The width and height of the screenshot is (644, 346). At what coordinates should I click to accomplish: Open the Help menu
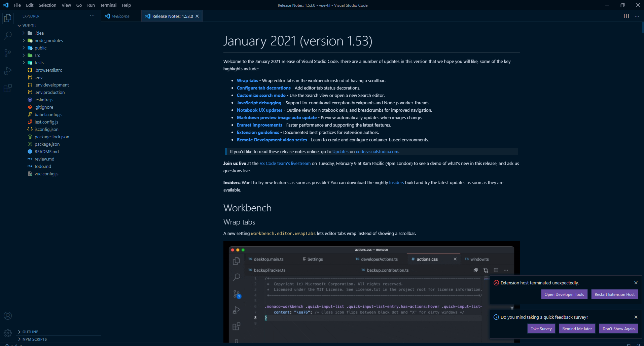[126, 5]
